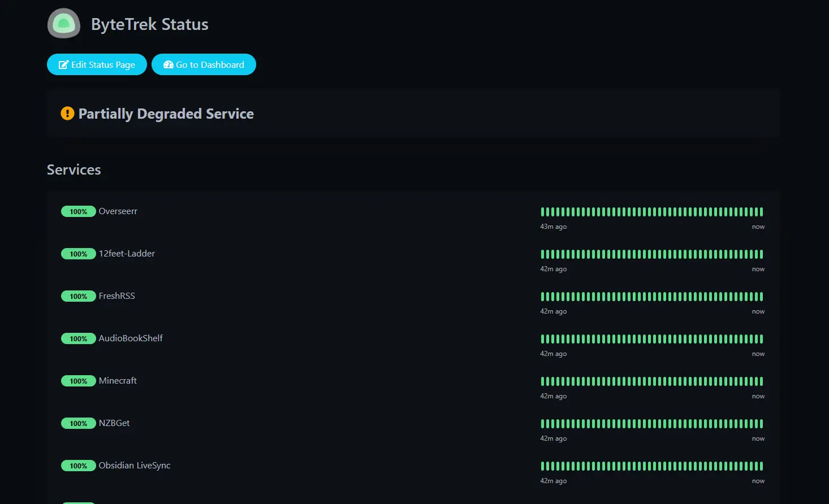Select the 100% badge next to 12feet-Ladder

(x=78, y=254)
